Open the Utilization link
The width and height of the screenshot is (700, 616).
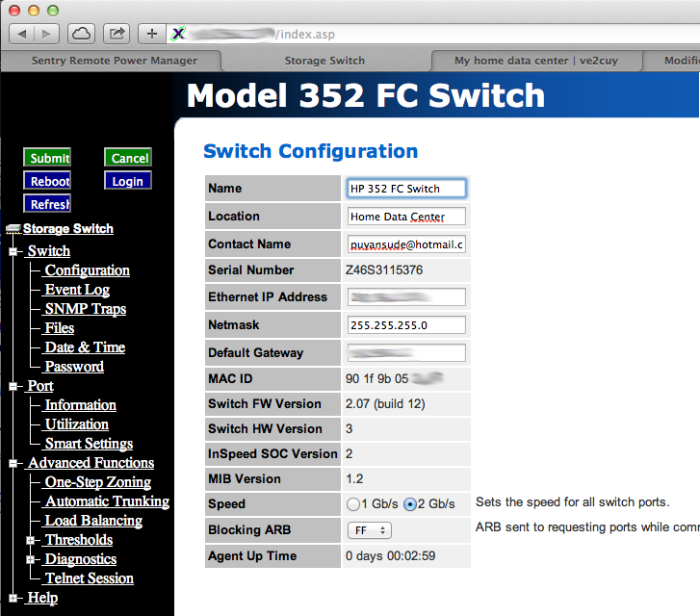(77, 424)
